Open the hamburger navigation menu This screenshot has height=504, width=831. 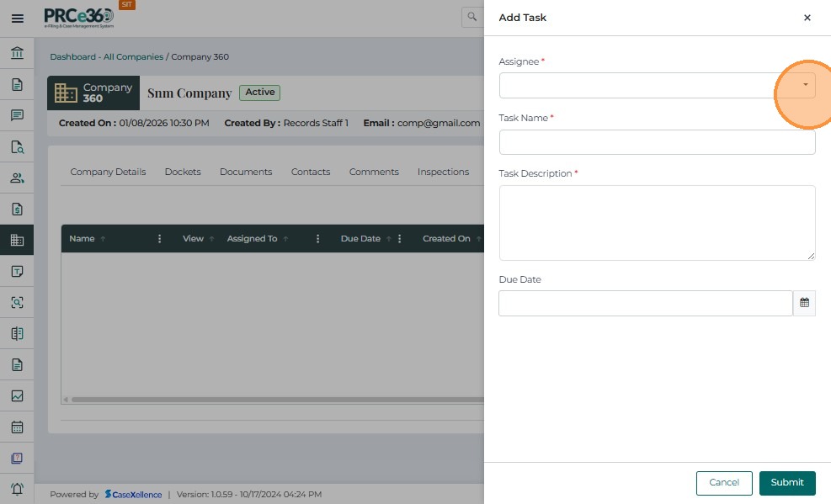pos(17,18)
